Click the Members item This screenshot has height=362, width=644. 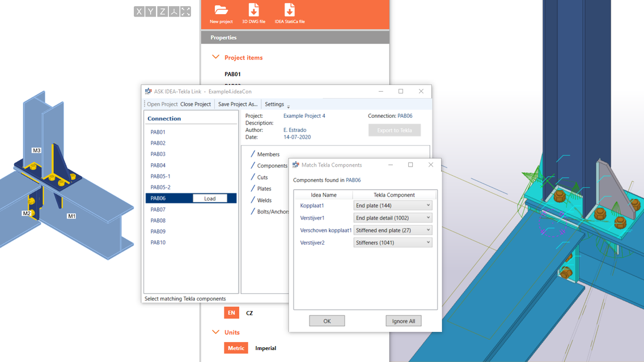click(x=268, y=154)
